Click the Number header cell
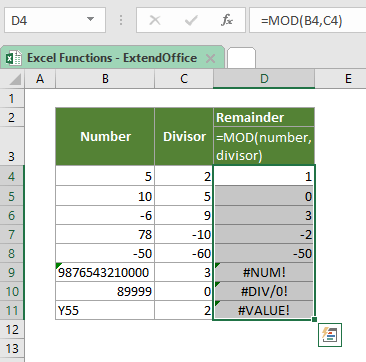 click(x=105, y=136)
